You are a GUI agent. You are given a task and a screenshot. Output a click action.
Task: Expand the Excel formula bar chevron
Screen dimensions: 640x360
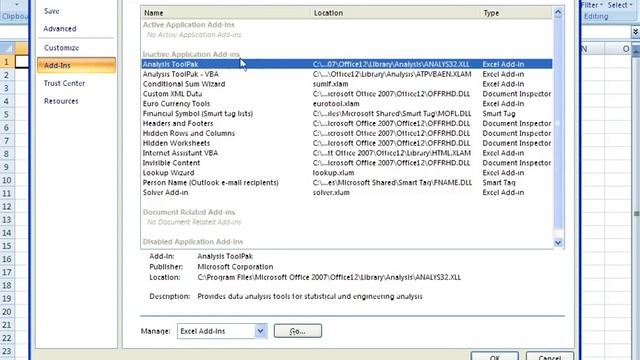[x=635, y=32]
